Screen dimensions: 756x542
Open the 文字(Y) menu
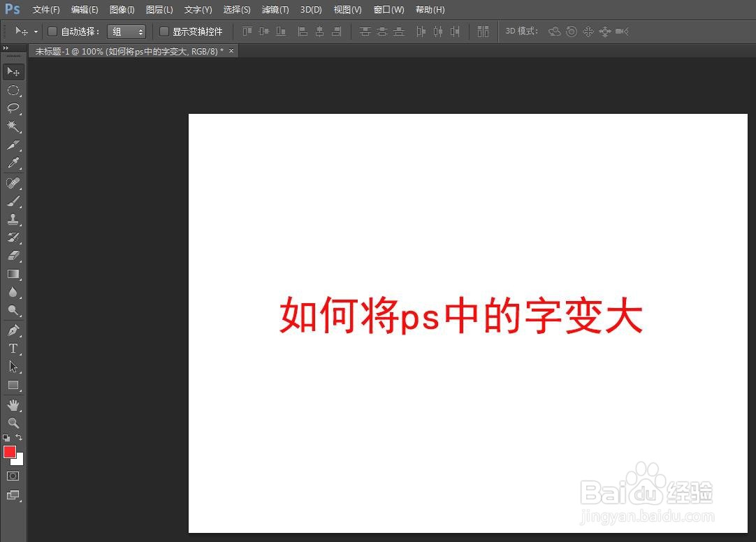198,10
